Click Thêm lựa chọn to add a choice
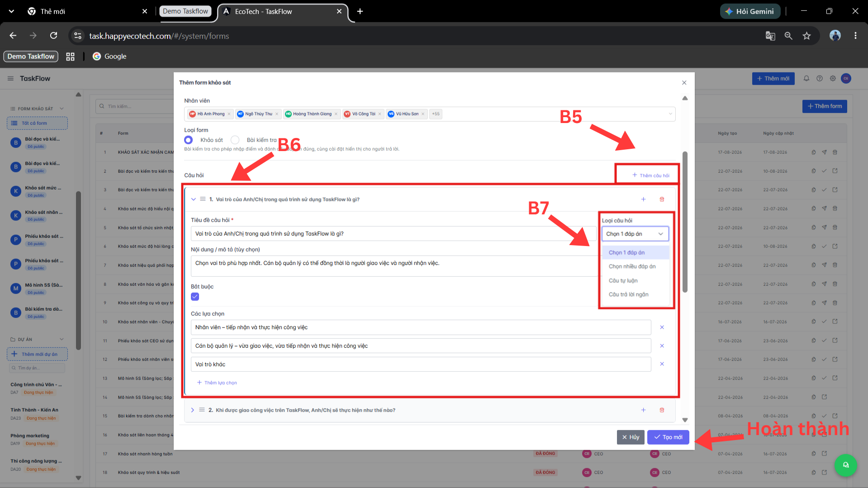868x488 pixels. tap(217, 383)
